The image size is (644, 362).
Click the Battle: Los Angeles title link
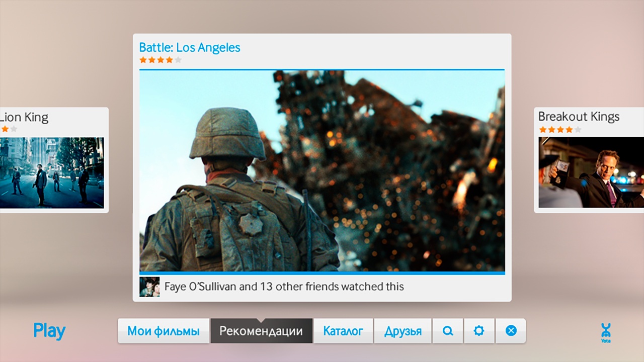(190, 47)
